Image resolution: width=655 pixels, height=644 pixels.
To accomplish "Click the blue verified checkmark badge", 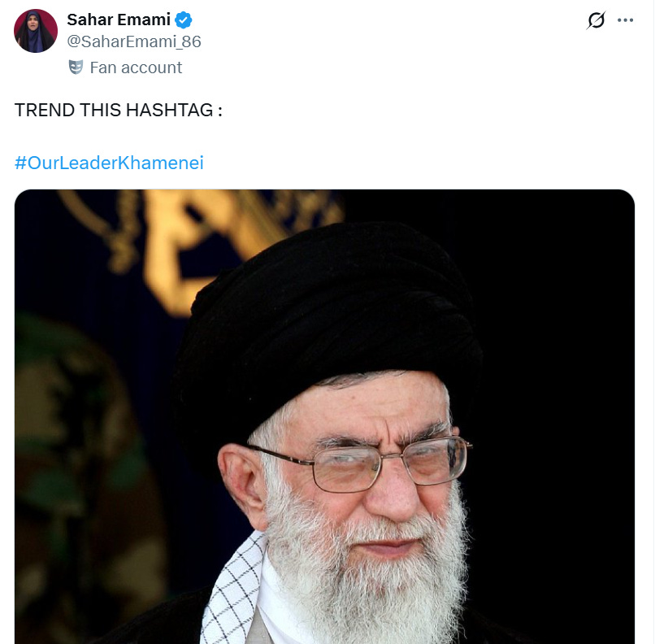I will pyautogui.click(x=184, y=20).
